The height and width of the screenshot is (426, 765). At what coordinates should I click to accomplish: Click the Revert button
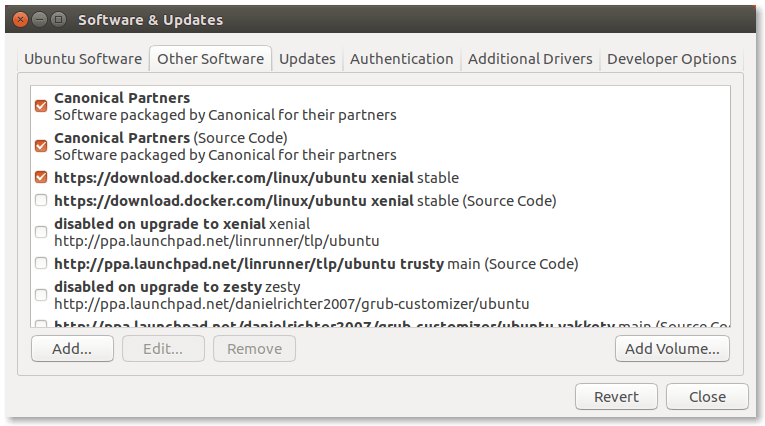pos(616,397)
